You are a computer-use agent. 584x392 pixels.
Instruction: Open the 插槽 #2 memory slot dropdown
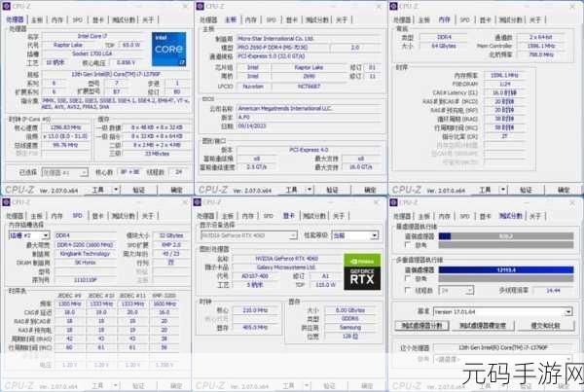pos(29,235)
